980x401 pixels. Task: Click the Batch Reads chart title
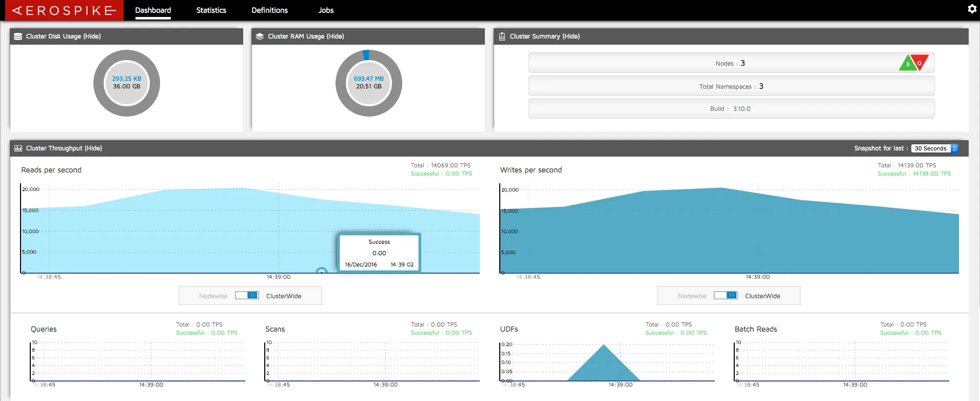[756, 329]
